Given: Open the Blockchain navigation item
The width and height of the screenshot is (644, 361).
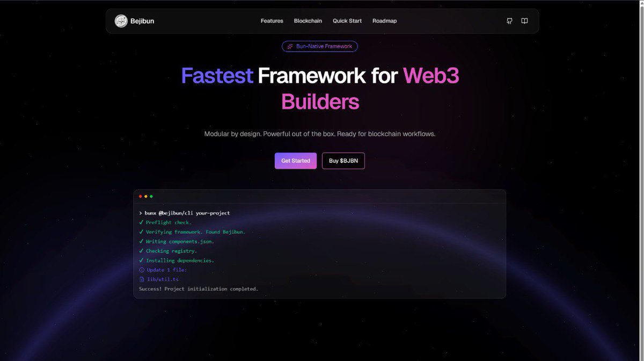Looking at the screenshot, I should (x=308, y=20).
